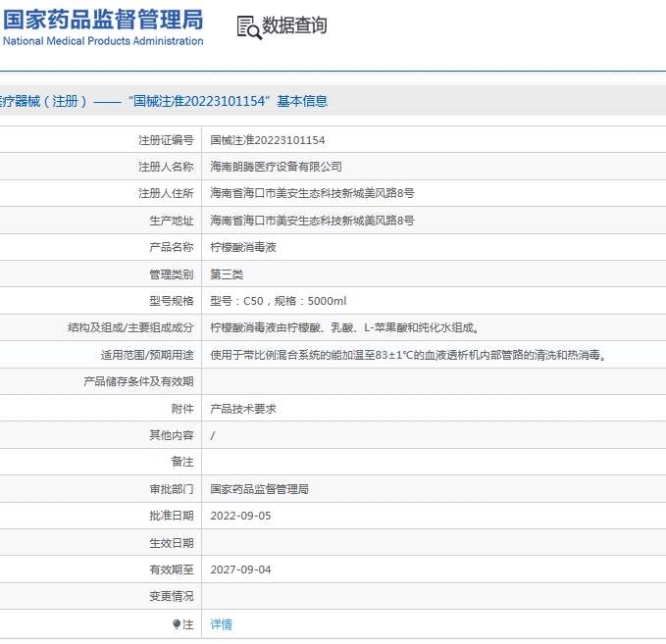The width and height of the screenshot is (666, 644).
Task: Click the 变更情况 label
Action: point(172,596)
